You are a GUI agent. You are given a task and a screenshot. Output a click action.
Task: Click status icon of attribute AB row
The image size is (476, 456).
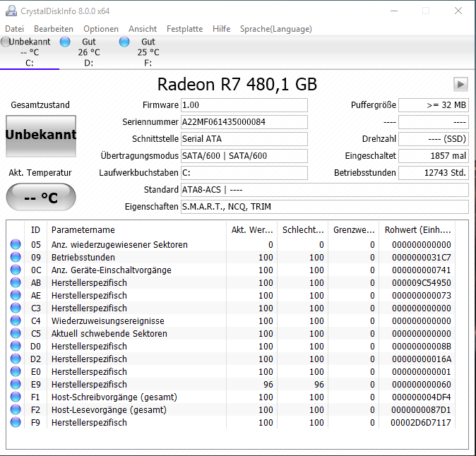tap(16, 283)
